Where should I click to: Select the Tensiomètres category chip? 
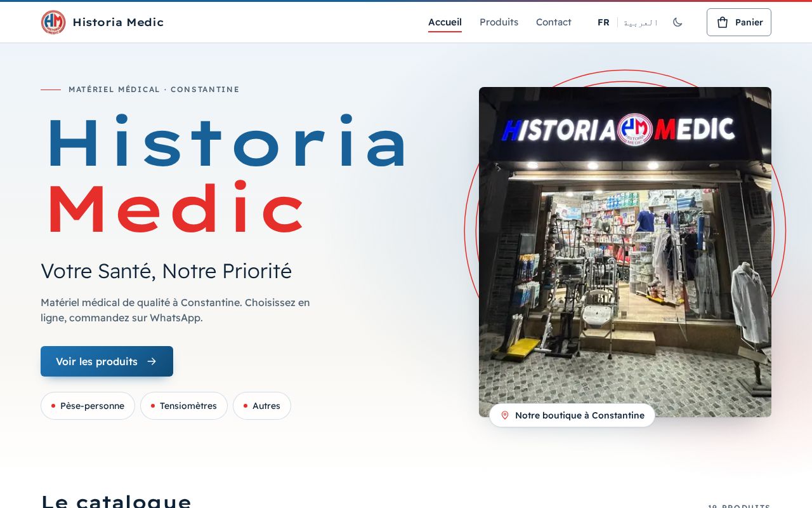[184, 406]
